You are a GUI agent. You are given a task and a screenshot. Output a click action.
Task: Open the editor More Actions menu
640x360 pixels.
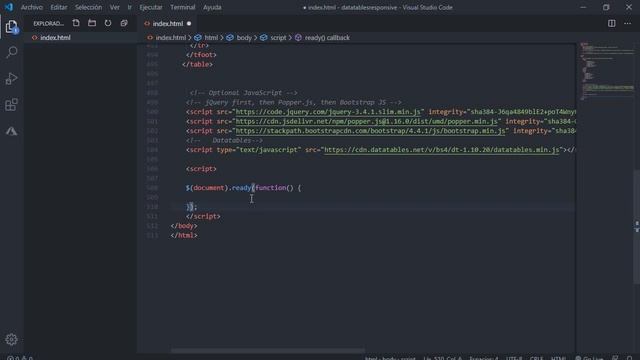click(627, 23)
